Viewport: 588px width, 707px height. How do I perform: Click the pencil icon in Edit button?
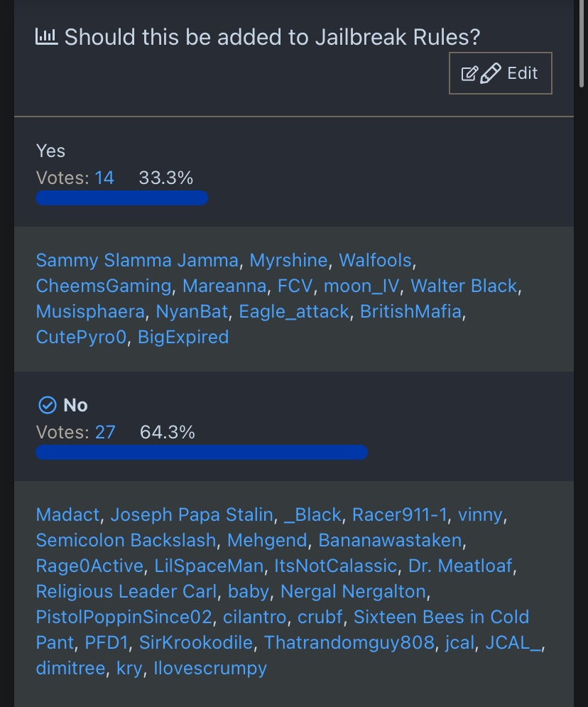[491, 73]
